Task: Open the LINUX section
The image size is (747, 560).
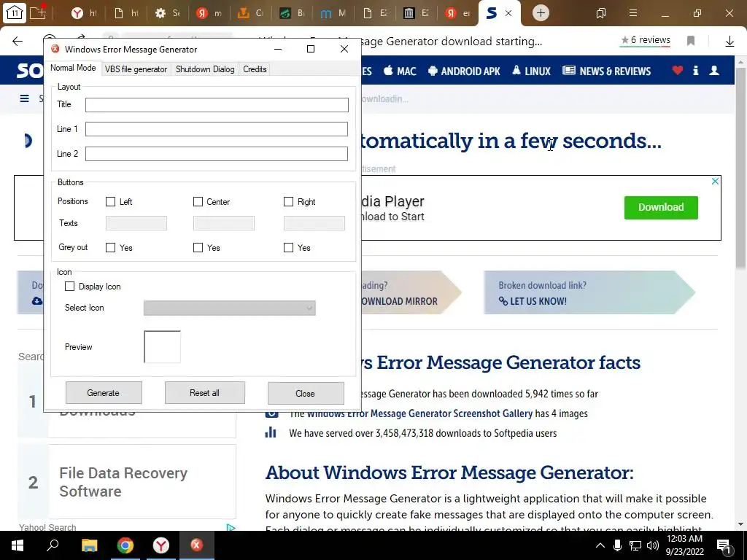Action: 531,71
